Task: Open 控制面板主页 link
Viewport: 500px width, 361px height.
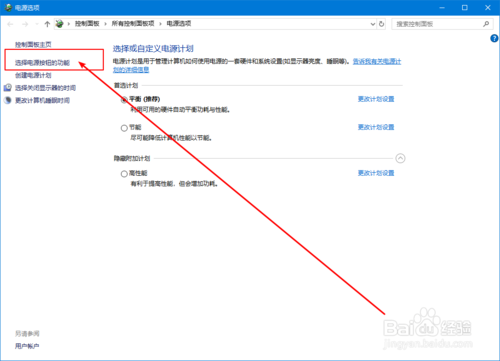Action: (33, 45)
